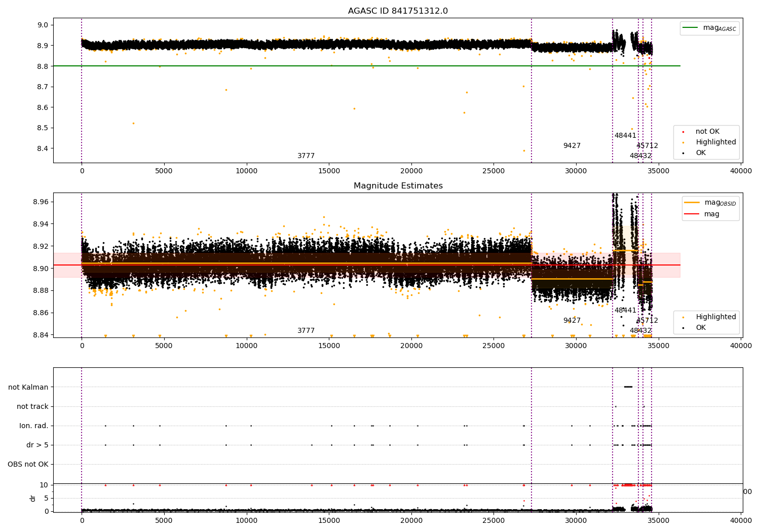Screen dimensions: 760x532
Task: Click the '10000' x tick of the middle plot
Action: (246, 346)
